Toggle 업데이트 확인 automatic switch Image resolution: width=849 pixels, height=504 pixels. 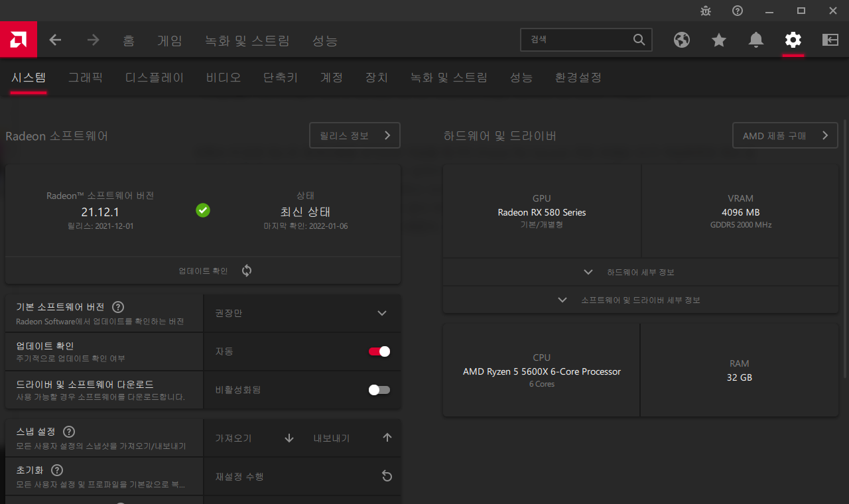point(379,351)
